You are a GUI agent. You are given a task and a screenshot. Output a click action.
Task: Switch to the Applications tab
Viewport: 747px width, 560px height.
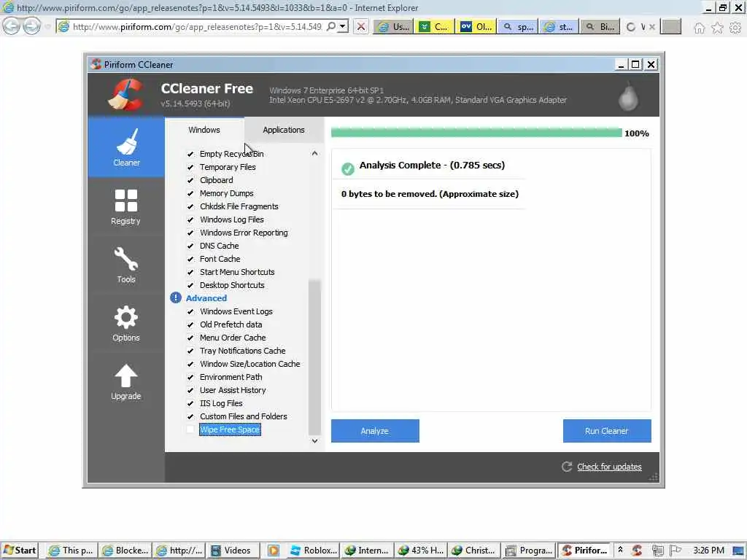[x=284, y=130]
